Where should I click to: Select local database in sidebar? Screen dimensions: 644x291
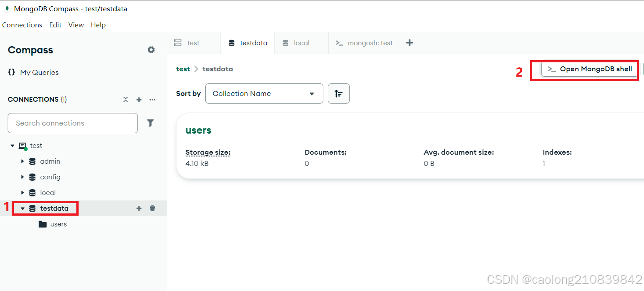[48, 193]
